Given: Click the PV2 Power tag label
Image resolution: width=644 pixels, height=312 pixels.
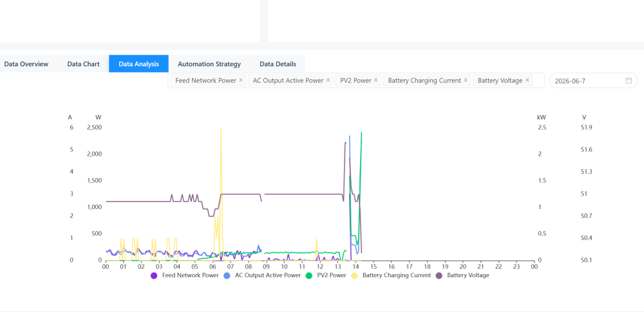Looking at the screenshot, I should pyautogui.click(x=355, y=80).
